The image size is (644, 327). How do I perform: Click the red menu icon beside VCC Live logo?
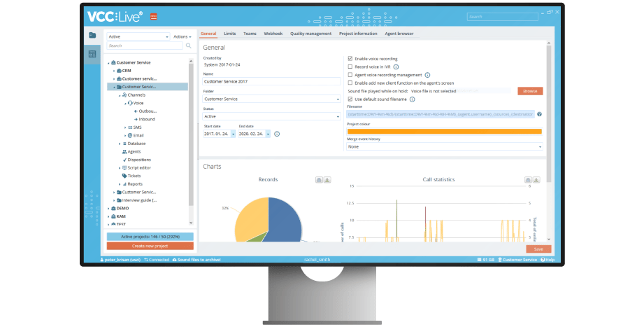click(154, 16)
